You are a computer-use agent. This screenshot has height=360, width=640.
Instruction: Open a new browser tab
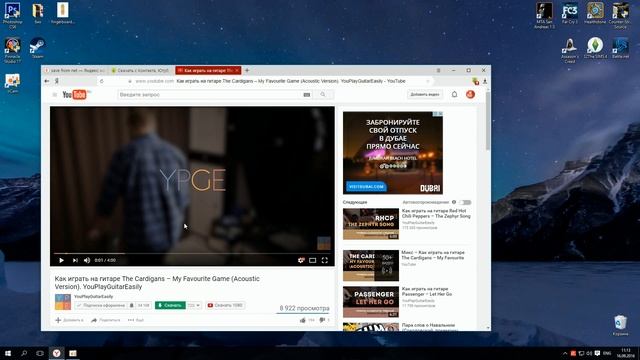(247, 70)
